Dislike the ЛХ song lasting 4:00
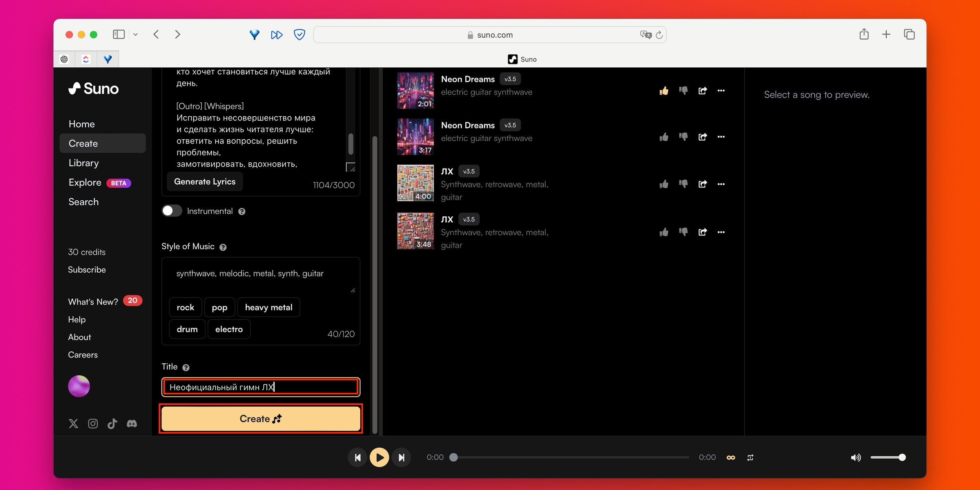Image resolution: width=980 pixels, height=490 pixels. coord(683,184)
